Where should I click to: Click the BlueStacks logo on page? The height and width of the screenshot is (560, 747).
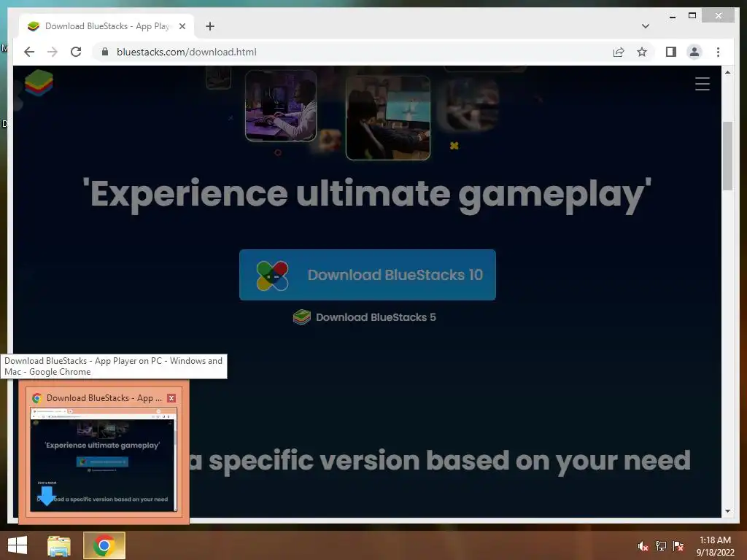pyautogui.click(x=39, y=82)
